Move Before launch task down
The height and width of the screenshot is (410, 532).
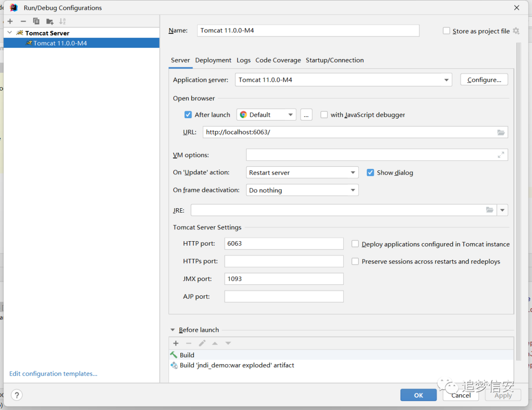coord(228,343)
